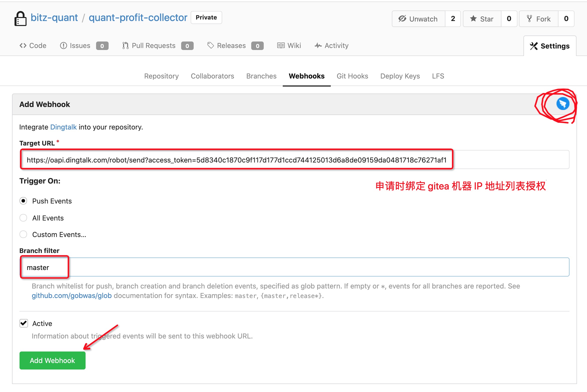
Task: Choose the Custom Events radio option
Action: pyautogui.click(x=23, y=234)
